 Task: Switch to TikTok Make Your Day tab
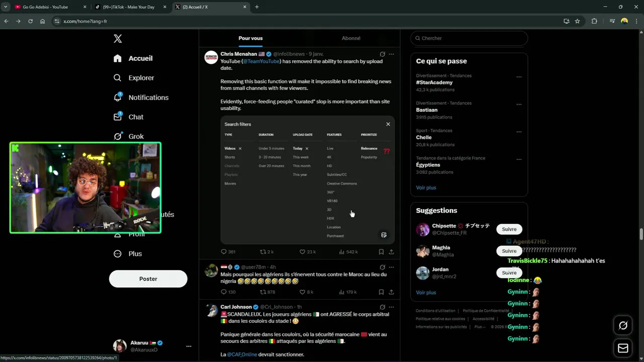tap(130, 7)
